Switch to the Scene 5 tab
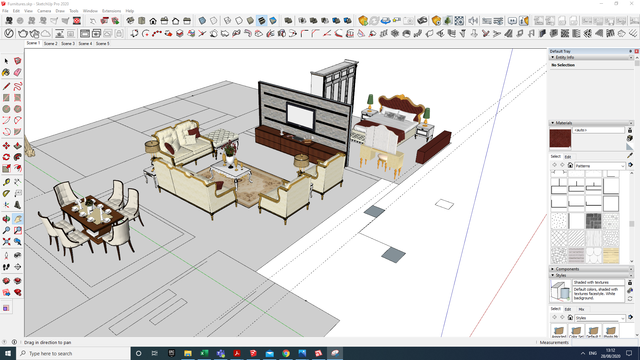This screenshot has width=640, height=360. (x=102, y=43)
